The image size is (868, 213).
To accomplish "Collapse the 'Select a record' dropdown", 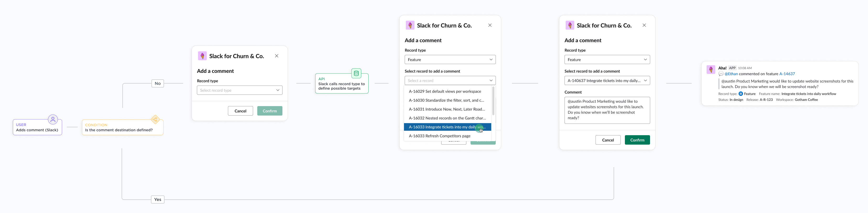I will click(x=450, y=80).
